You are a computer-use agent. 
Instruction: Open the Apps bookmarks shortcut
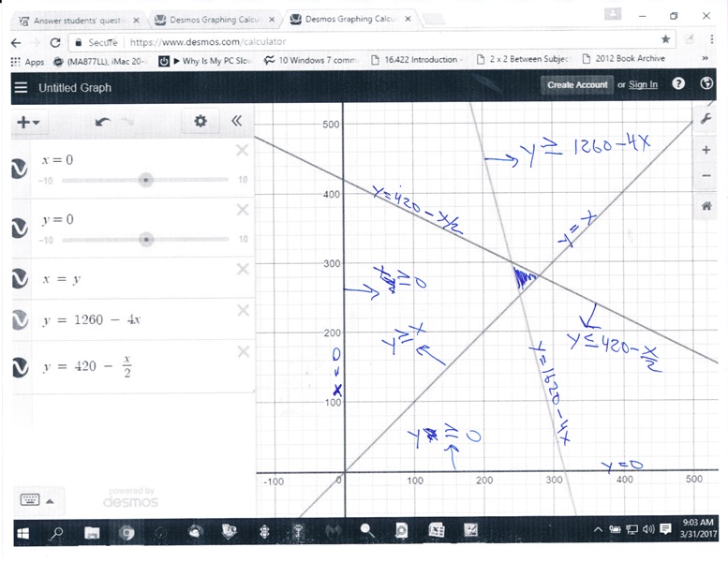pos(27,62)
